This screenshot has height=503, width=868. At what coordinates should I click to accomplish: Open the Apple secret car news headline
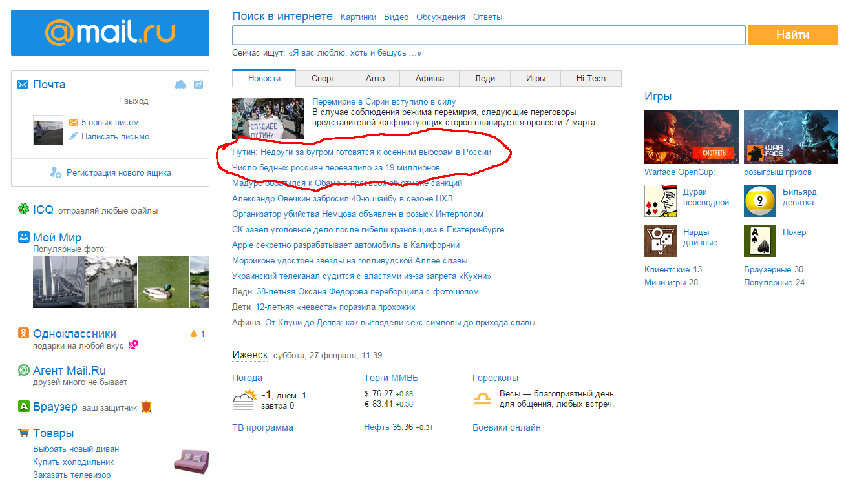[x=346, y=245]
